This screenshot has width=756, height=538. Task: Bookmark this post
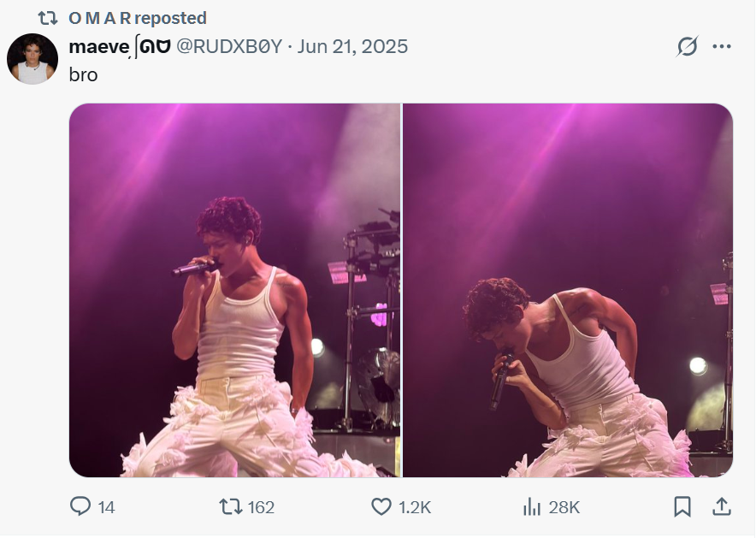682,507
